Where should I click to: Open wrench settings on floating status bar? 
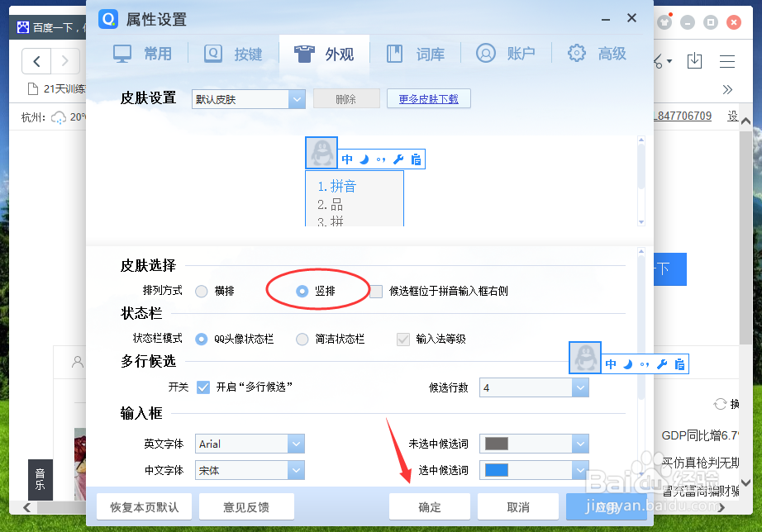point(662,364)
